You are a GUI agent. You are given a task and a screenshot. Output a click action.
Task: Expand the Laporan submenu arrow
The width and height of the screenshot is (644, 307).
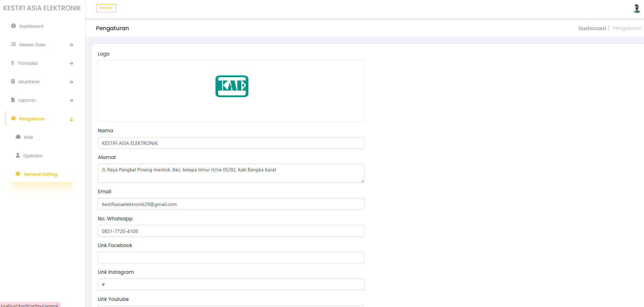pos(71,100)
